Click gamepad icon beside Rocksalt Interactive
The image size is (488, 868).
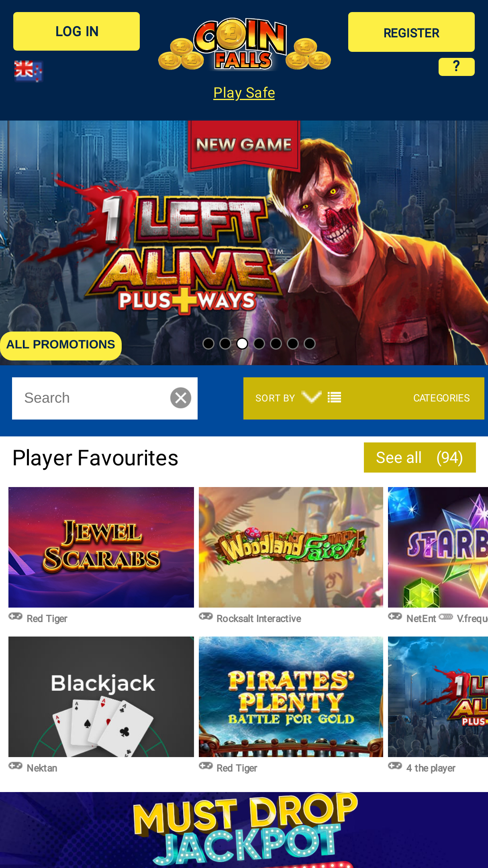point(206,616)
